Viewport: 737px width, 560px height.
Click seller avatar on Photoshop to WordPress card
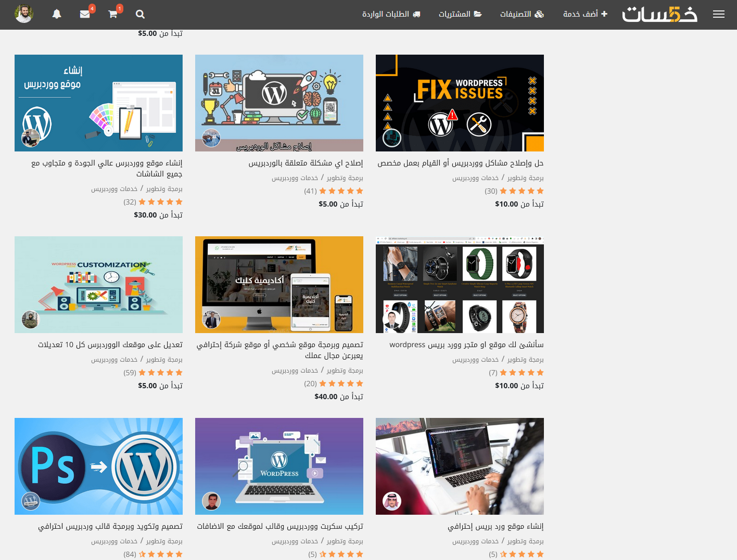click(x=31, y=501)
